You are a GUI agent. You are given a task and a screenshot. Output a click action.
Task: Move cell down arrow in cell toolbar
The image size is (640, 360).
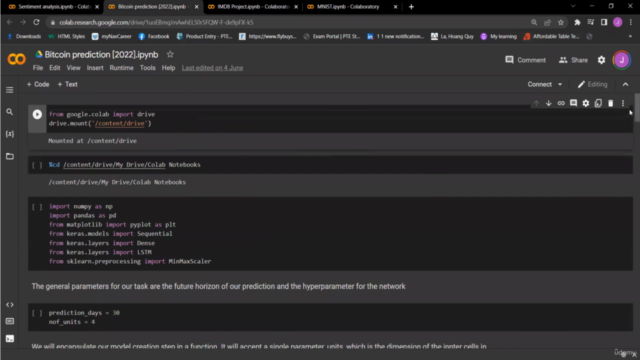[x=549, y=103]
